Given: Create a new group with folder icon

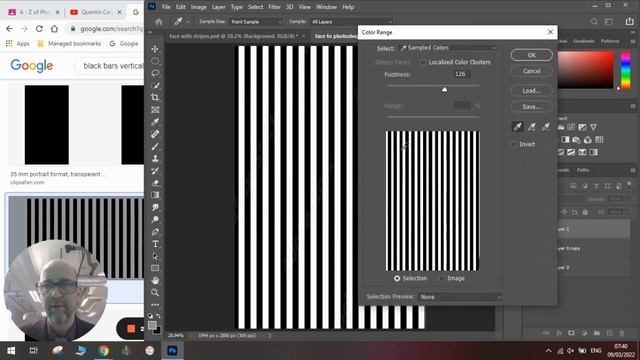Looking at the screenshot, I should pyautogui.click(x=597, y=333).
